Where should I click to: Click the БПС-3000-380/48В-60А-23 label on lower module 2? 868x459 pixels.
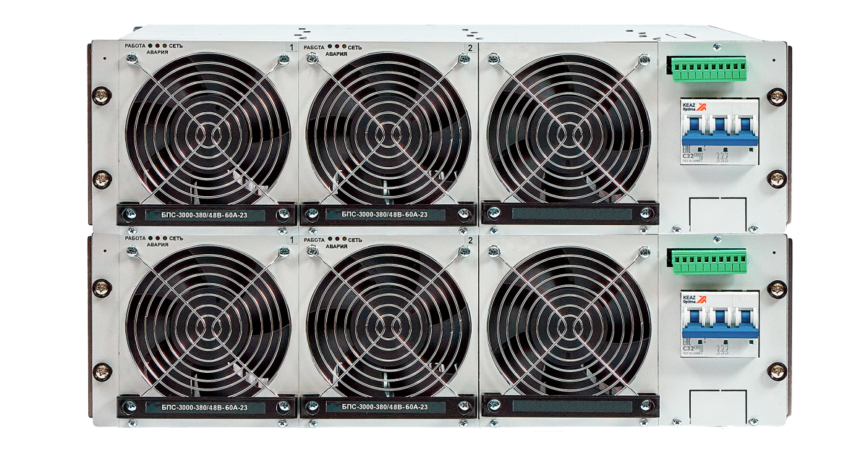[x=386, y=408]
